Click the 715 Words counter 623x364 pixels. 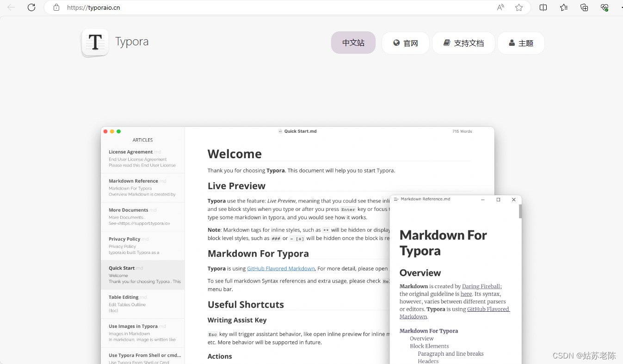click(x=462, y=131)
